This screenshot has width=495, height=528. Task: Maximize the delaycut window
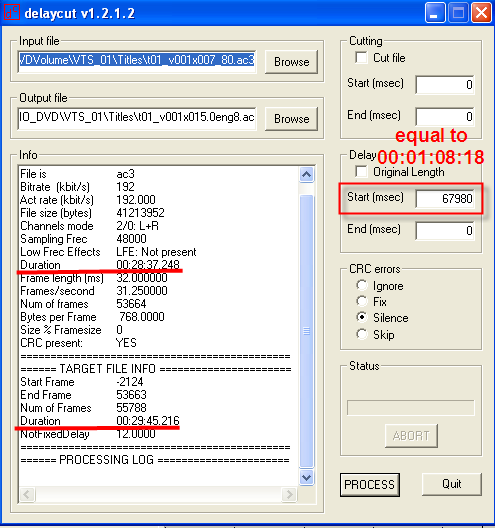pyautogui.click(x=457, y=13)
